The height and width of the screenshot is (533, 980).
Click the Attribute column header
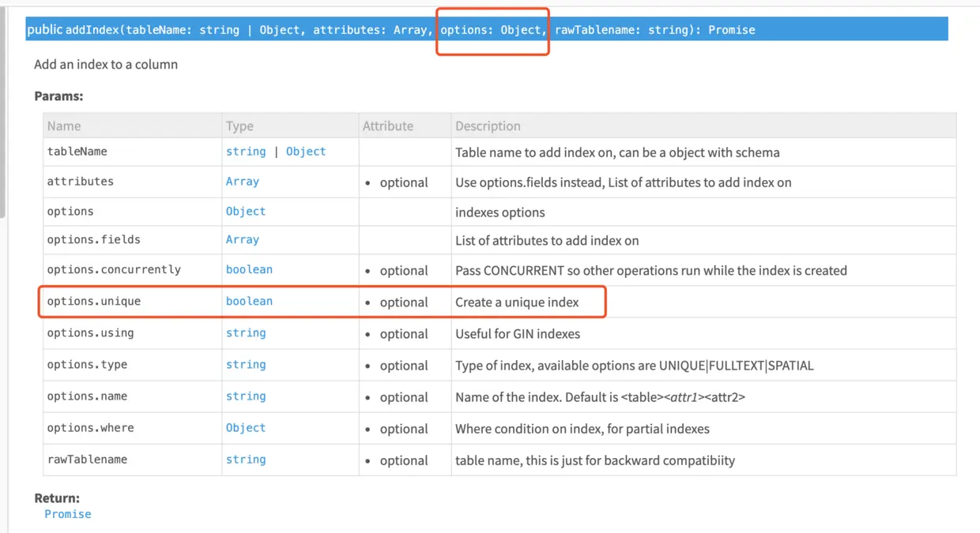(x=388, y=126)
